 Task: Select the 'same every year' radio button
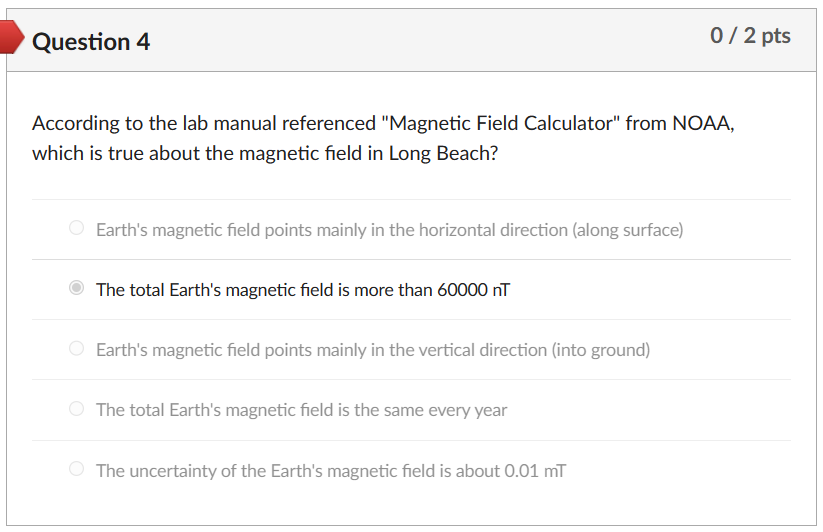(77, 409)
